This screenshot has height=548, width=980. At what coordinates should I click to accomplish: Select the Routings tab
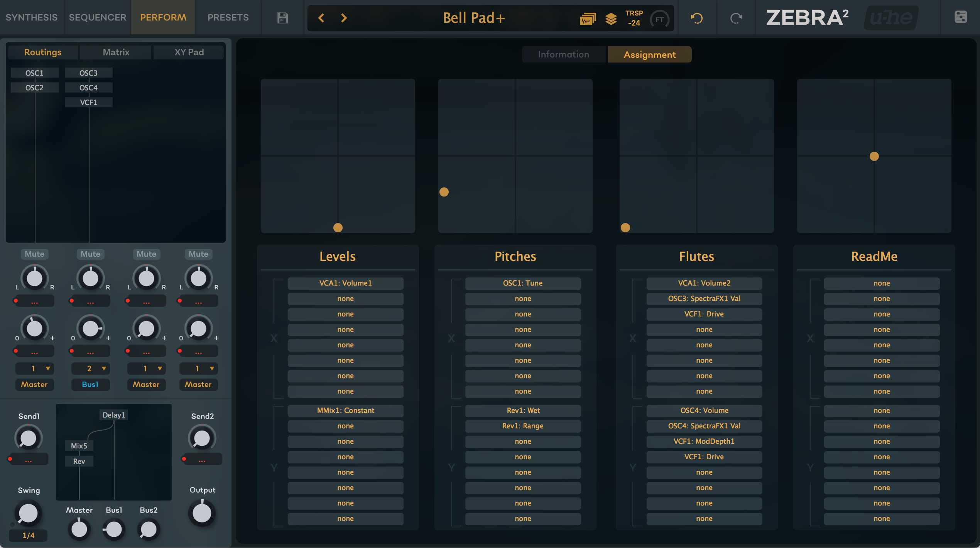point(43,52)
